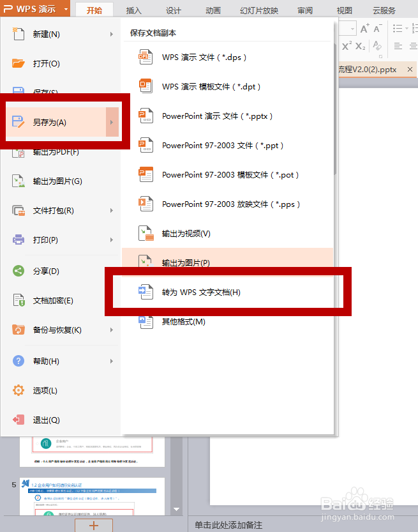Click the Backup and Restore (备份与恢复) icon
This screenshot has height=532, width=418.
tap(19, 330)
